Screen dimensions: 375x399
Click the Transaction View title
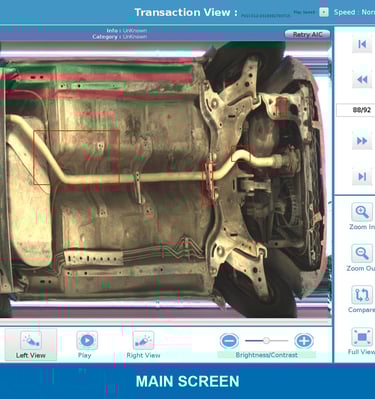pyautogui.click(x=186, y=12)
